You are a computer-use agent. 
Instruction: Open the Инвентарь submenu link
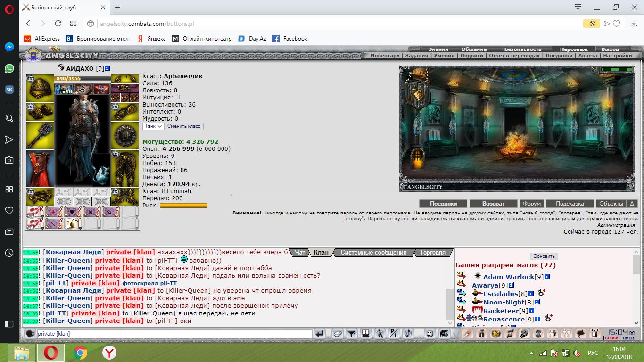click(x=385, y=55)
